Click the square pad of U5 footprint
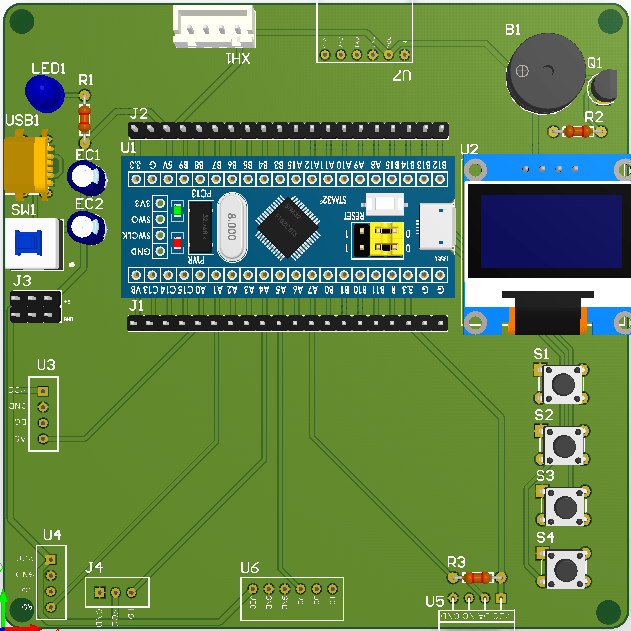Screen dimensions: 631x631 [501, 598]
